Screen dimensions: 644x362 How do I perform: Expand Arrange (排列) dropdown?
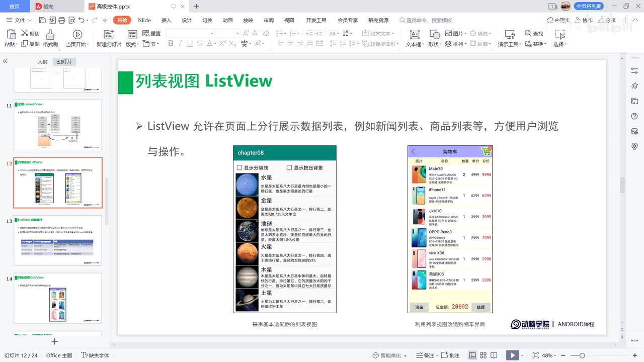coord(456,44)
